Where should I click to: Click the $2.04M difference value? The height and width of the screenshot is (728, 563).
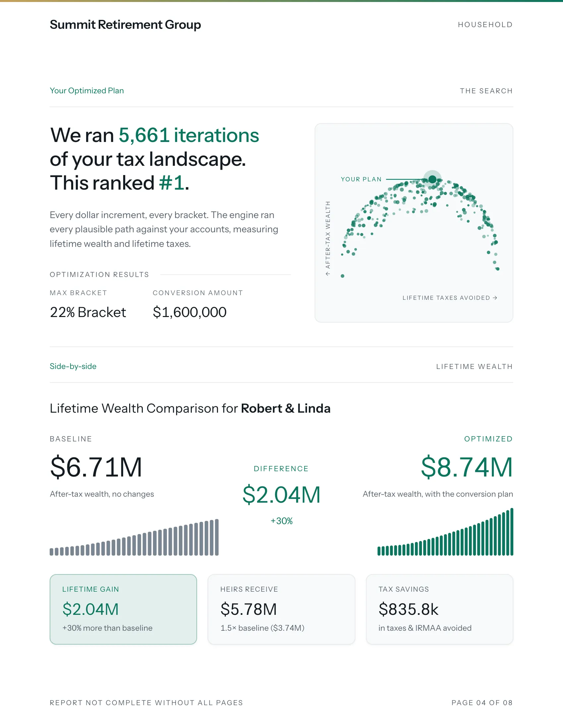click(x=281, y=495)
